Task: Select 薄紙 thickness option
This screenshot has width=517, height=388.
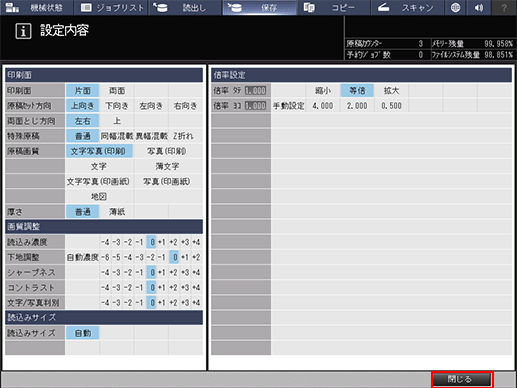Action: point(117,212)
